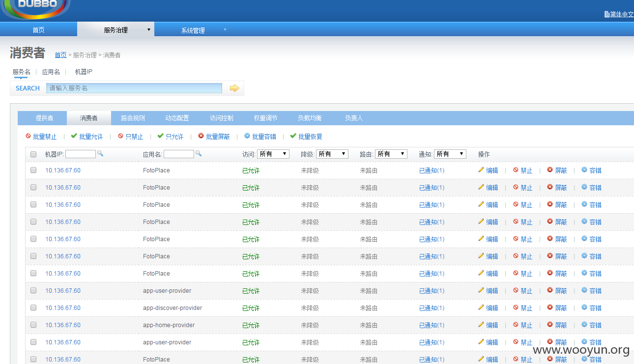Switch to 路由规则 tab
The image size is (634, 364).
(x=133, y=118)
